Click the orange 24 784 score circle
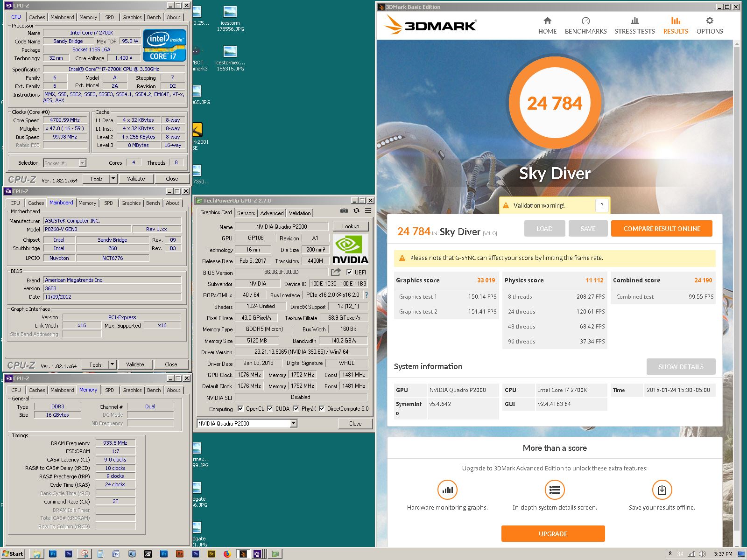747x560 pixels. [x=555, y=103]
